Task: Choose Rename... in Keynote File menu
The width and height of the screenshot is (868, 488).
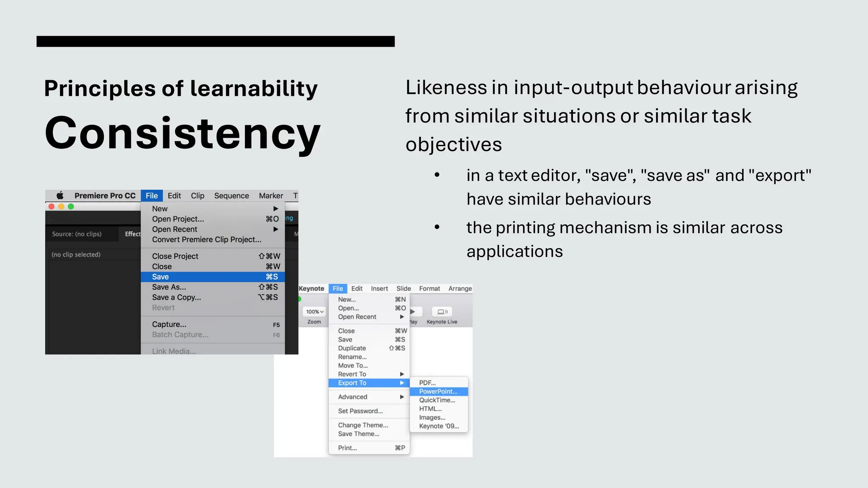Action: pos(369,357)
